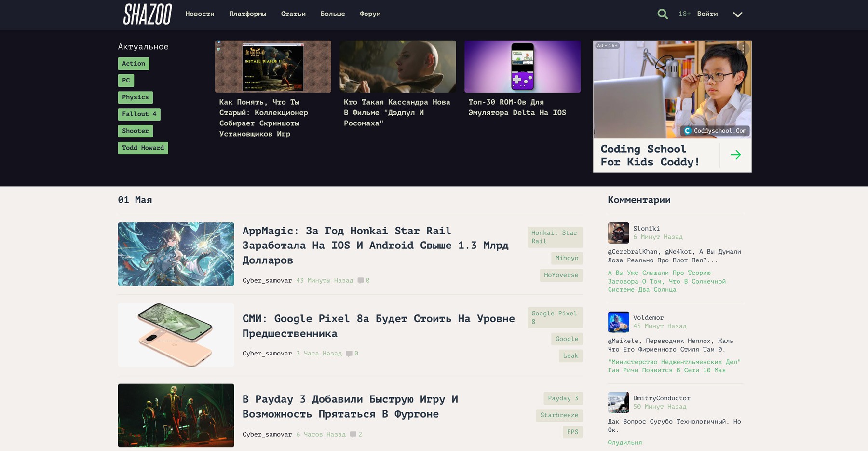Select the Todd Howard tag
Image resolution: width=868 pixels, height=451 pixels.
click(143, 148)
